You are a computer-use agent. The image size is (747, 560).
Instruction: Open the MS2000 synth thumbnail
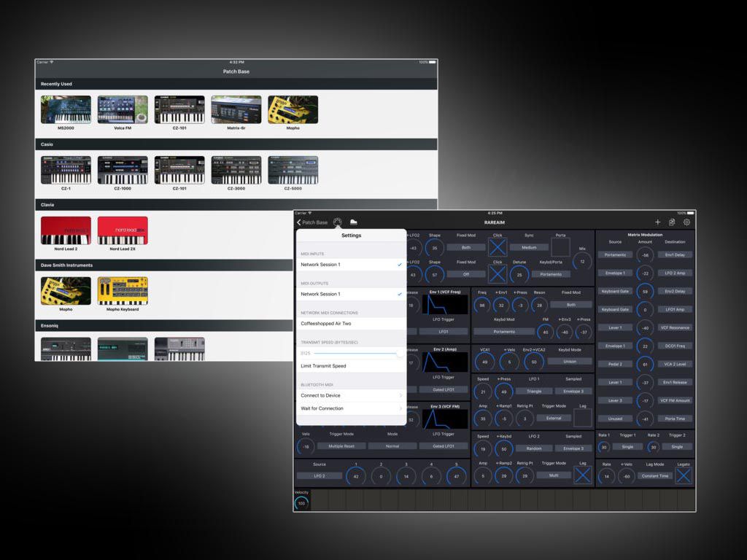pyautogui.click(x=66, y=109)
